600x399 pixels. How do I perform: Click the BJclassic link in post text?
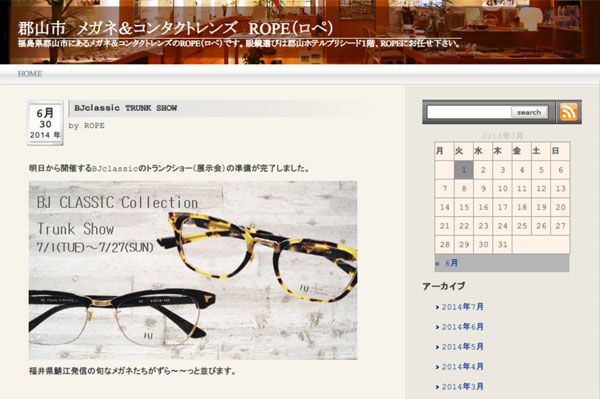tap(114, 168)
